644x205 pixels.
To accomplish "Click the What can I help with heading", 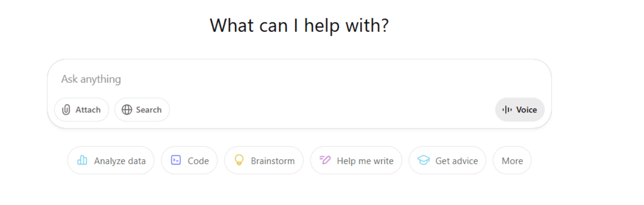I will point(299,25).
